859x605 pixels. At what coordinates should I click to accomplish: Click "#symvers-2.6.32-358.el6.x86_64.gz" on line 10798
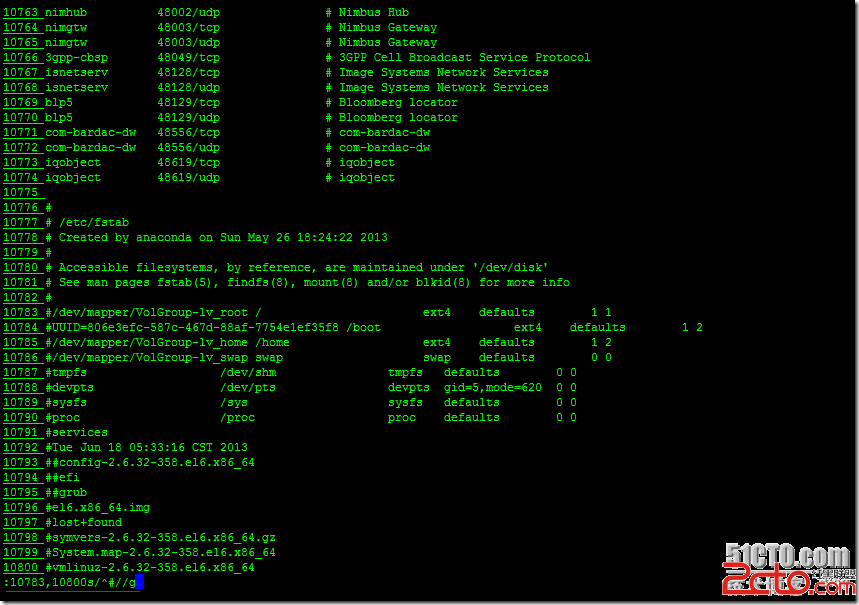161,538
